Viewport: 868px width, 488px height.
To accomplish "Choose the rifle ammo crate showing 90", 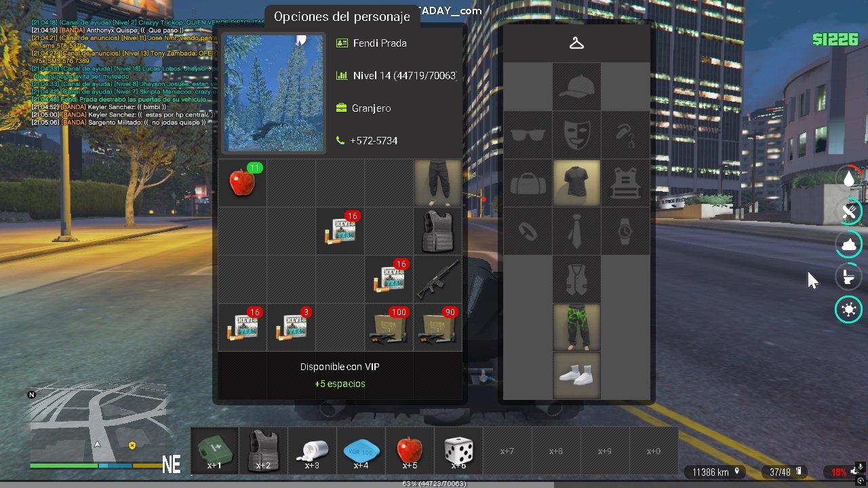I will pos(437,328).
